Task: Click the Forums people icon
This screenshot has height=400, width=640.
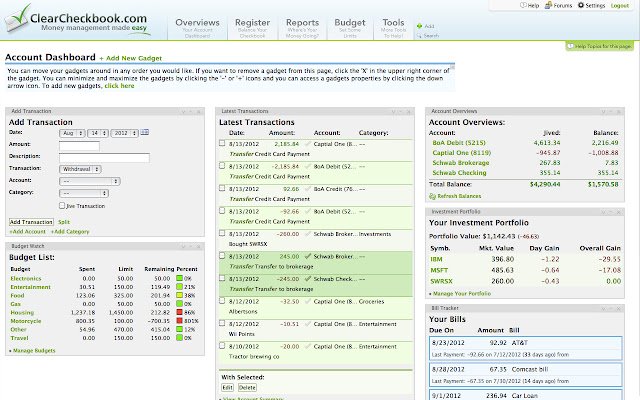Action: pyautogui.click(x=549, y=5)
